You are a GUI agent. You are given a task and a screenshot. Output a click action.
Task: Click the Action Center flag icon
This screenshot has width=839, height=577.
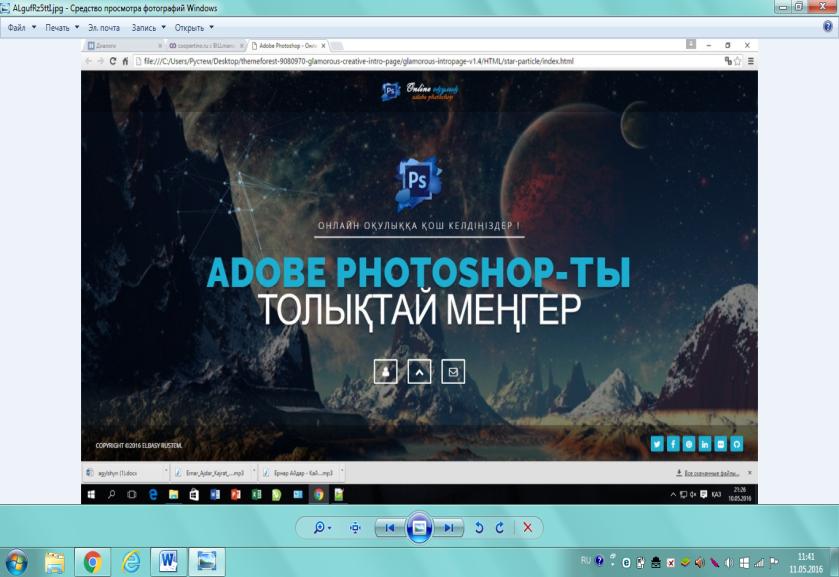774,563
